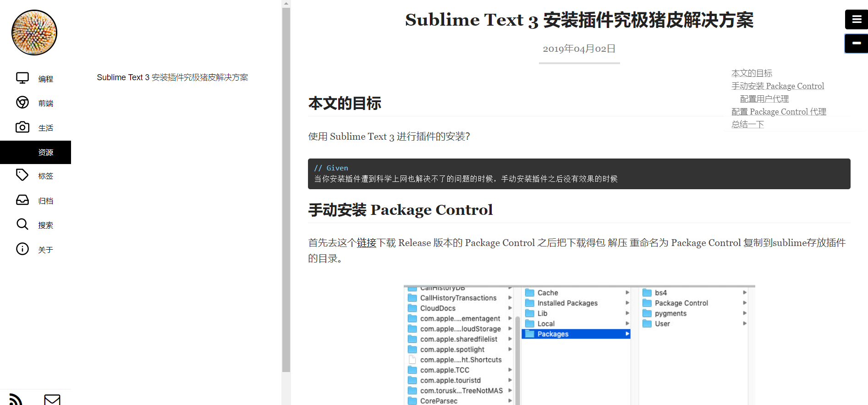This screenshot has width=868, height=405.
Task: Select the 生活 camera icon
Action: point(22,127)
